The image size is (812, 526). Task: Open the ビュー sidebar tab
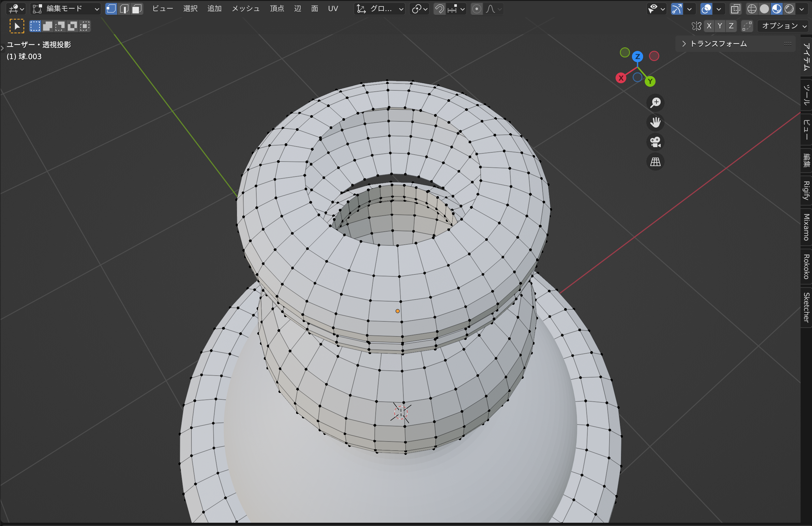tap(806, 130)
